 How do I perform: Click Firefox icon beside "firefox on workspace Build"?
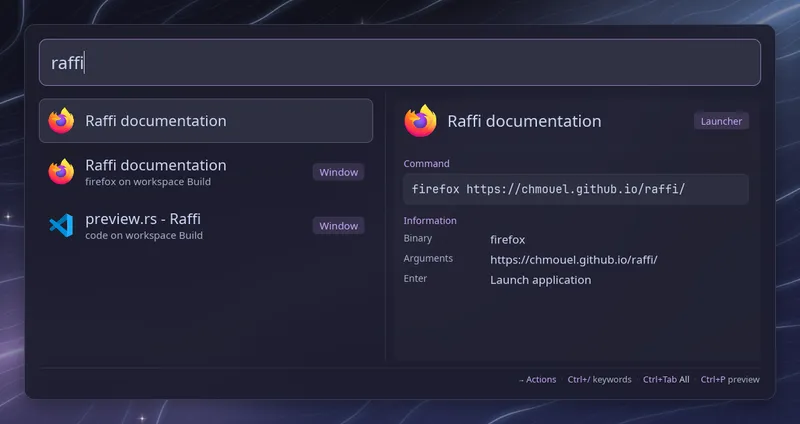[61, 172]
